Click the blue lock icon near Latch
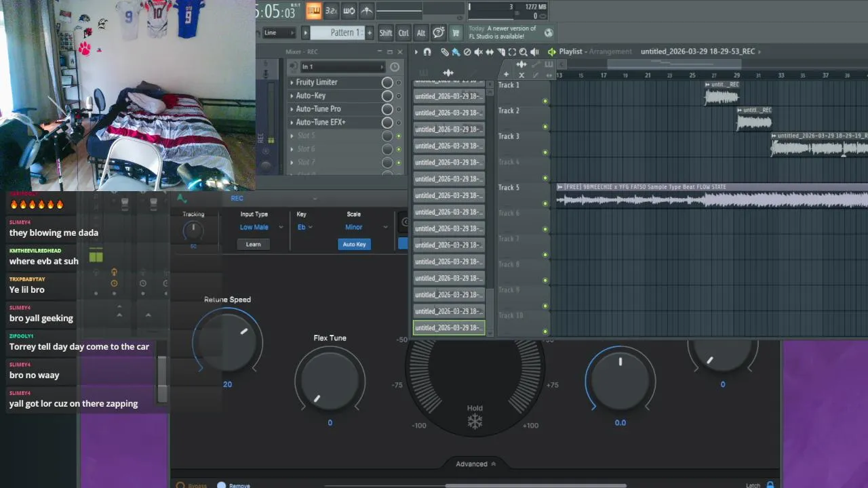 pyautogui.click(x=770, y=485)
